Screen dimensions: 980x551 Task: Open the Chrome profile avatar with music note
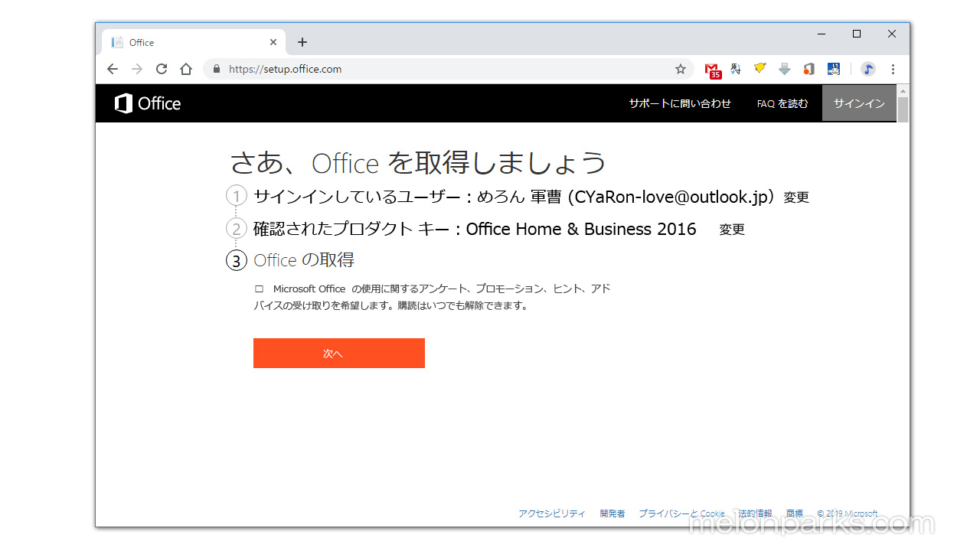tap(868, 69)
